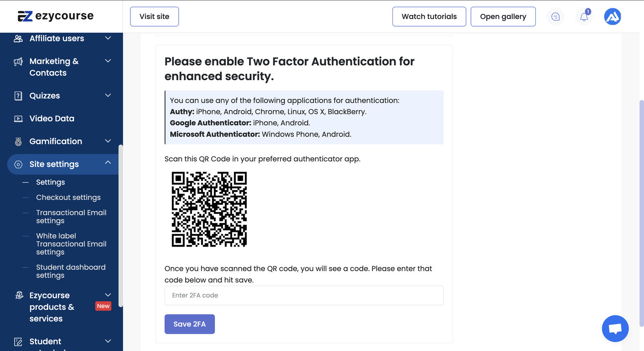This screenshot has height=351, width=644.
Task: Open the messages chat icon in header
Action: [555, 17]
